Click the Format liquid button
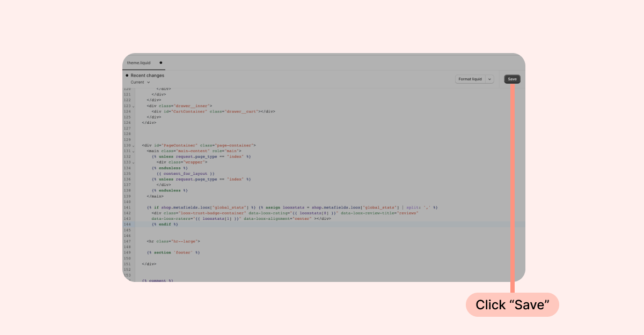 click(x=470, y=79)
